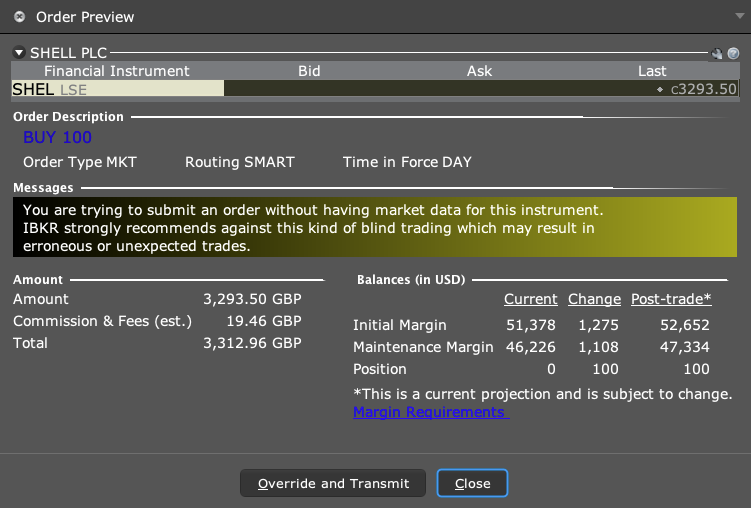Click the Commission & Fees value 19.46 GBP

point(264,321)
